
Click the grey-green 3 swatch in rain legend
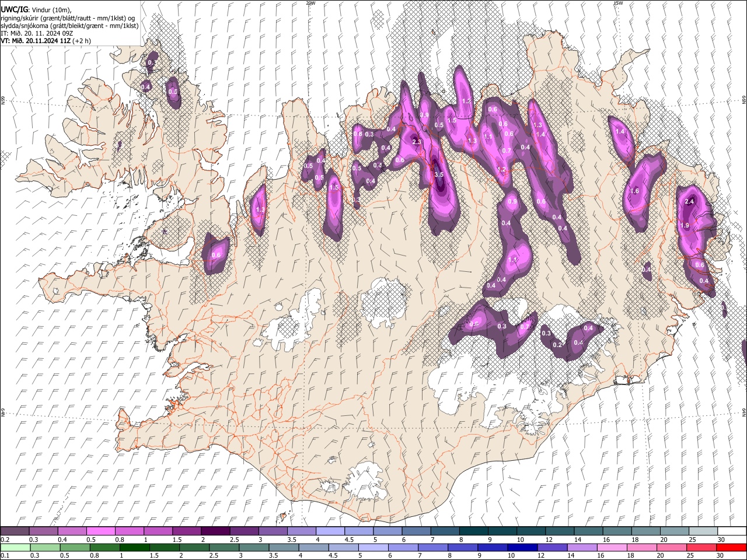253,547
